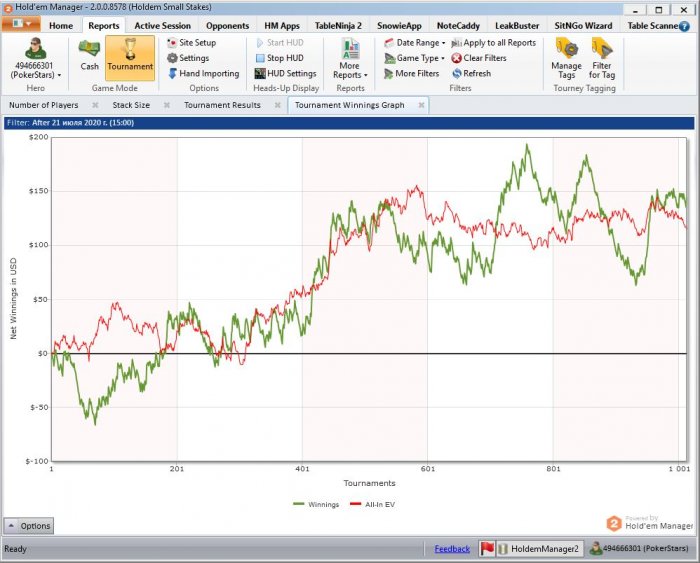Refresh the report

point(471,73)
